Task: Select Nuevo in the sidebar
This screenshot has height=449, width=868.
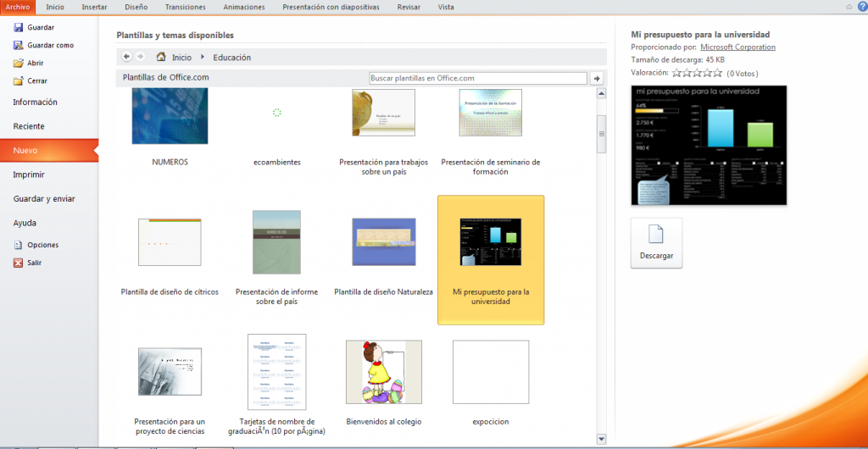Action: (x=49, y=151)
